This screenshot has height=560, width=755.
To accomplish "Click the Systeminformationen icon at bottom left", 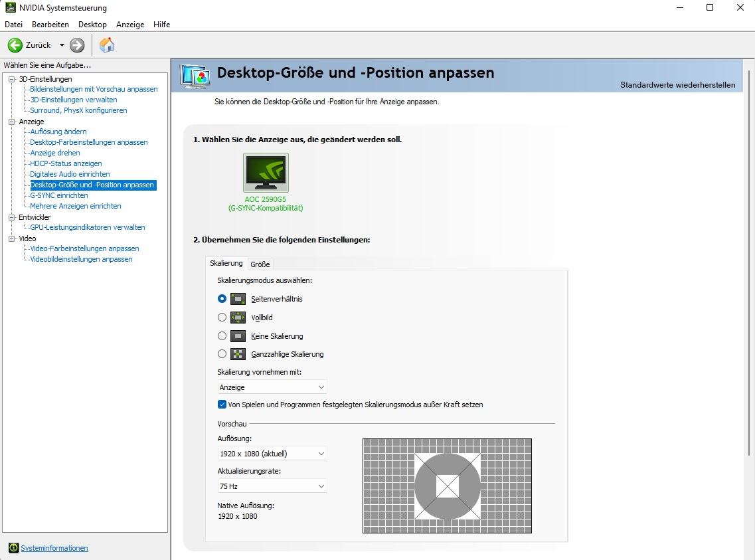I will 13,548.
